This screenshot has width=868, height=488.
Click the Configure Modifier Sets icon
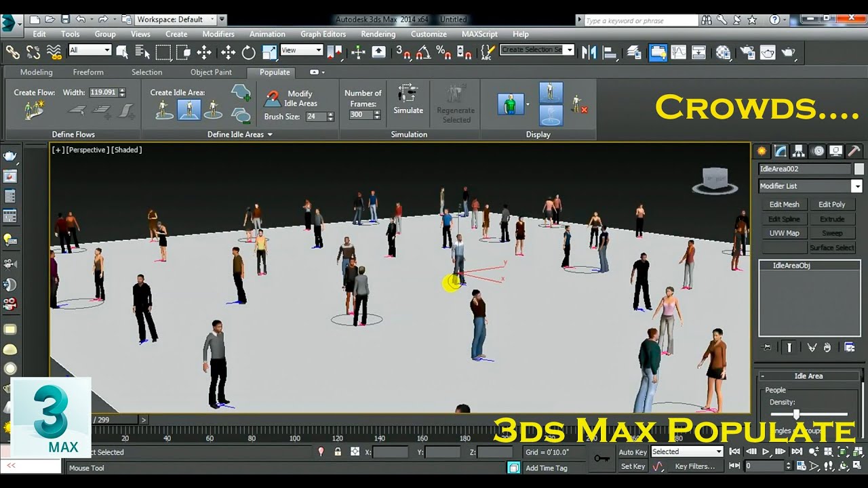tap(850, 348)
